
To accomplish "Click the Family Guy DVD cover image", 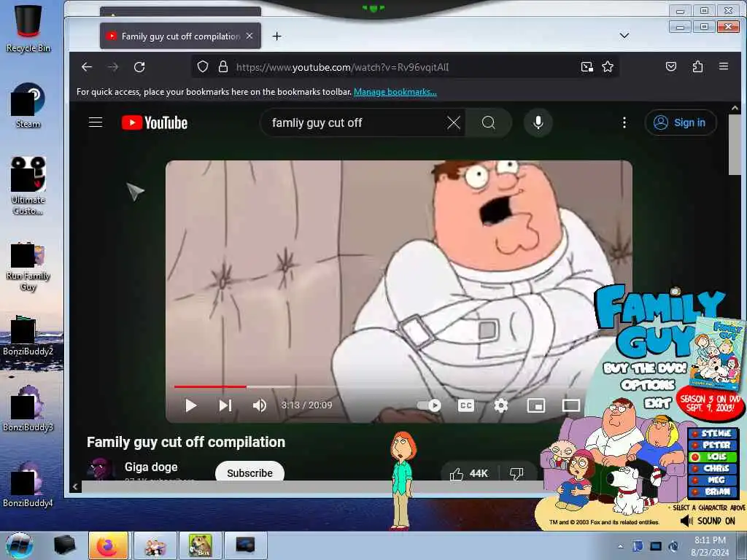I will pos(717,352).
